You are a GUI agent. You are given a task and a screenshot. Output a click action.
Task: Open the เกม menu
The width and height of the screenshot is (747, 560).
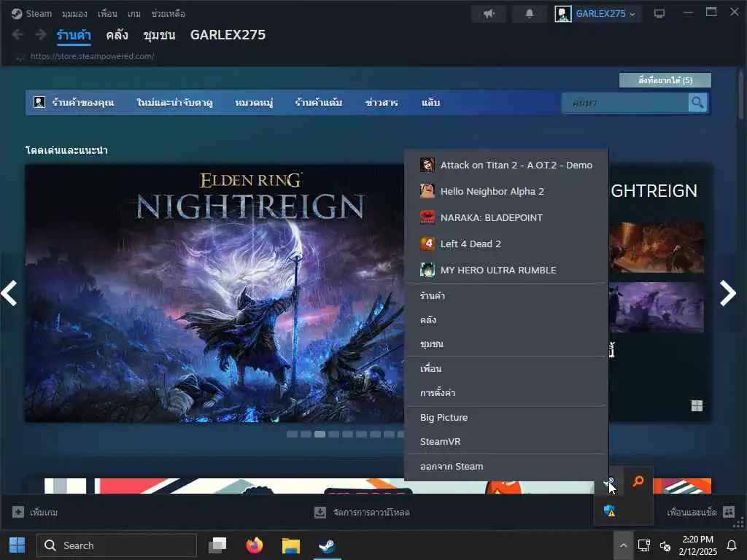(x=134, y=14)
